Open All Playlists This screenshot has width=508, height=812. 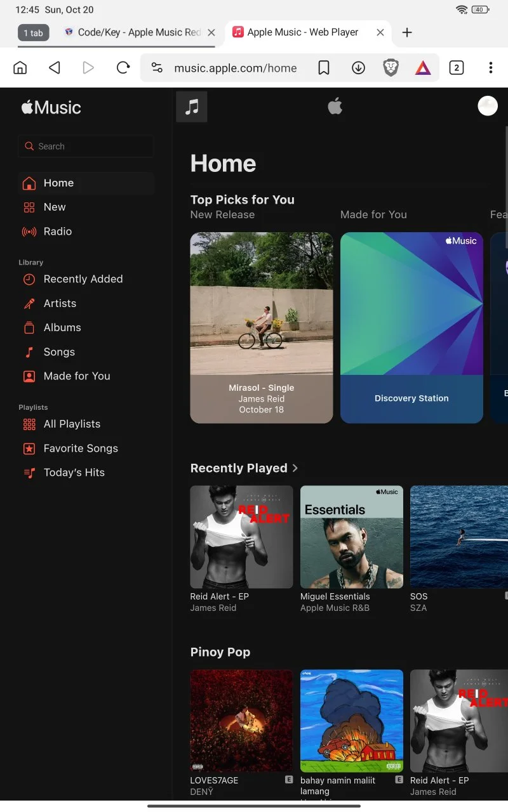pos(86,424)
